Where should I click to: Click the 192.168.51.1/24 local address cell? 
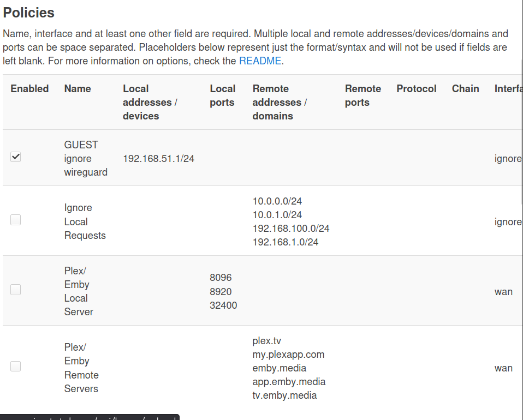click(x=158, y=159)
